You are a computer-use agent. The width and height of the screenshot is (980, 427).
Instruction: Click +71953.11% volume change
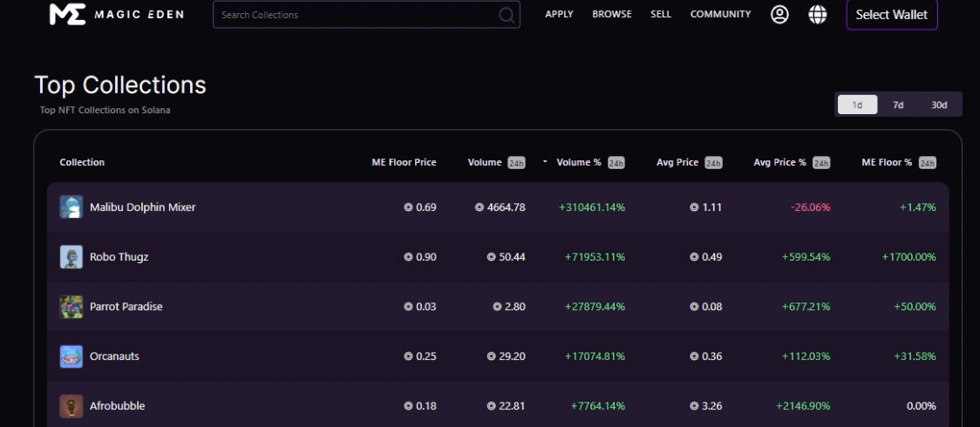pyautogui.click(x=595, y=257)
